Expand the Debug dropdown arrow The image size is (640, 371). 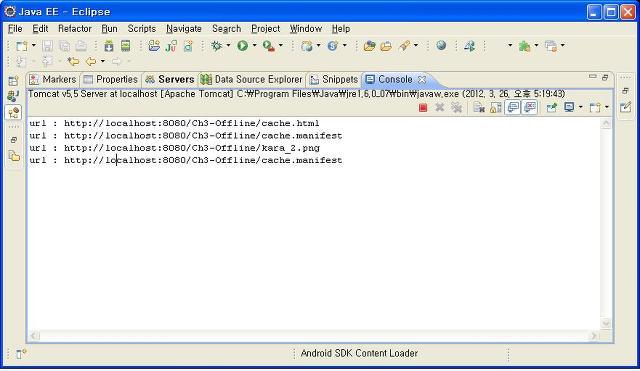click(228, 46)
